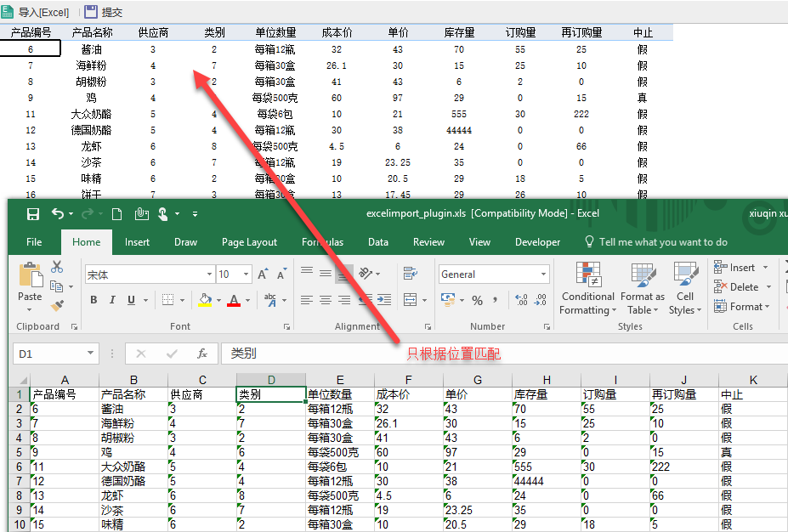
Task: Click the Cut scissors icon
Action: click(x=57, y=267)
